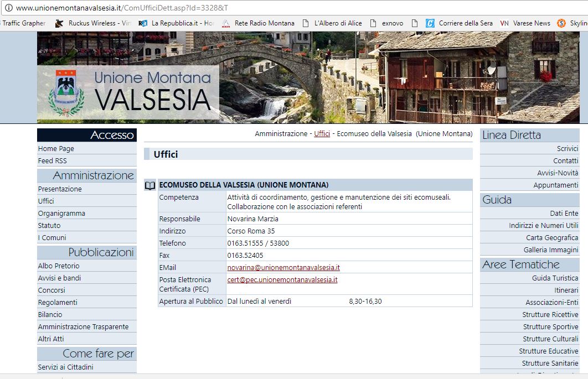Open Avvisi-Novità link

click(x=558, y=173)
